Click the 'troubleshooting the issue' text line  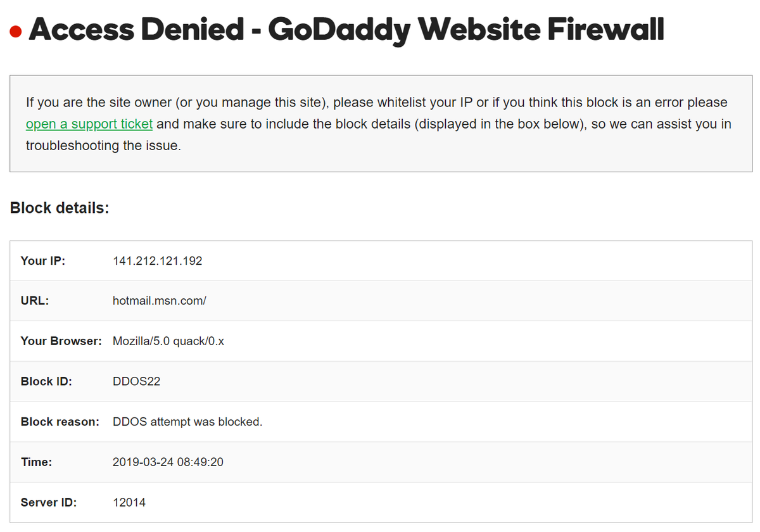[x=103, y=146]
